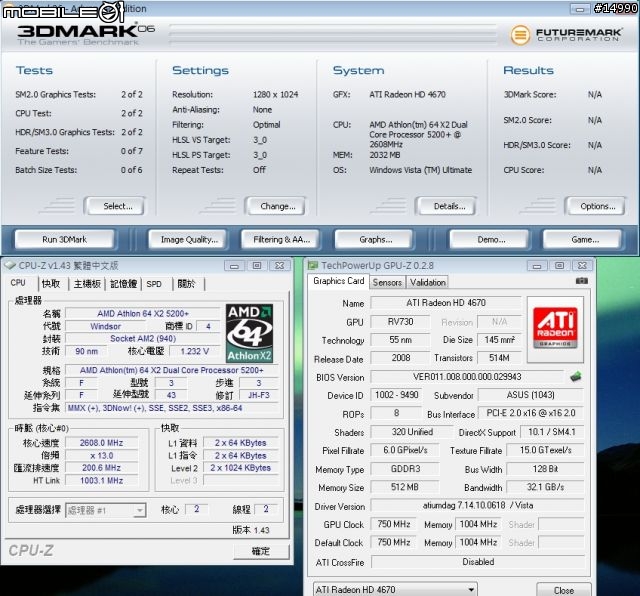Click the ATI CrossFire Disabled field
Image resolution: width=640 pixels, height=596 pixels.
point(478,562)
